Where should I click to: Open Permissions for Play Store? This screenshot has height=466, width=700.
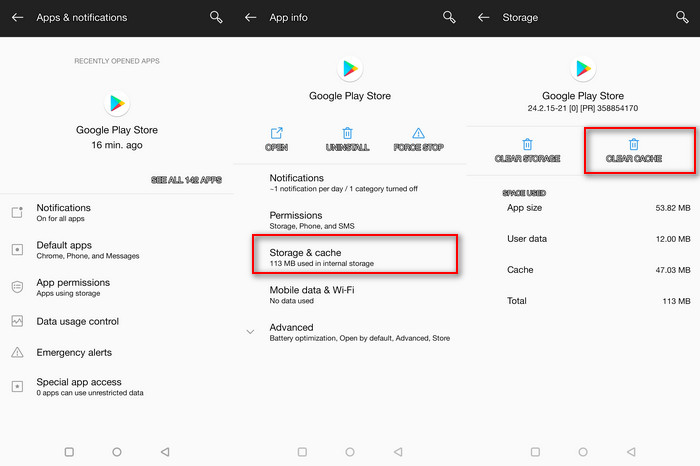pyautogui.click(x=350, y=220)
